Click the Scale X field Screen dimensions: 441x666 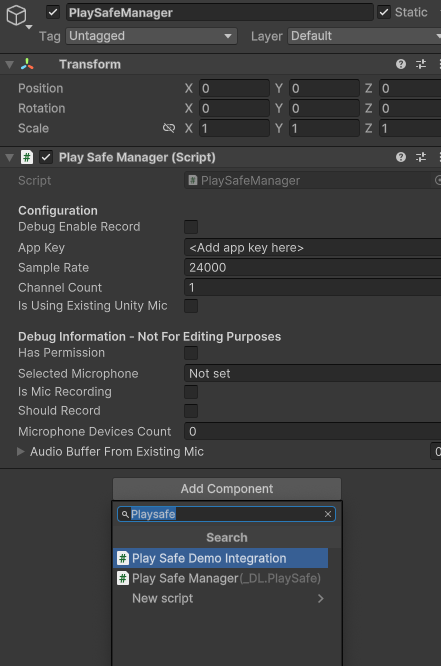234,128
